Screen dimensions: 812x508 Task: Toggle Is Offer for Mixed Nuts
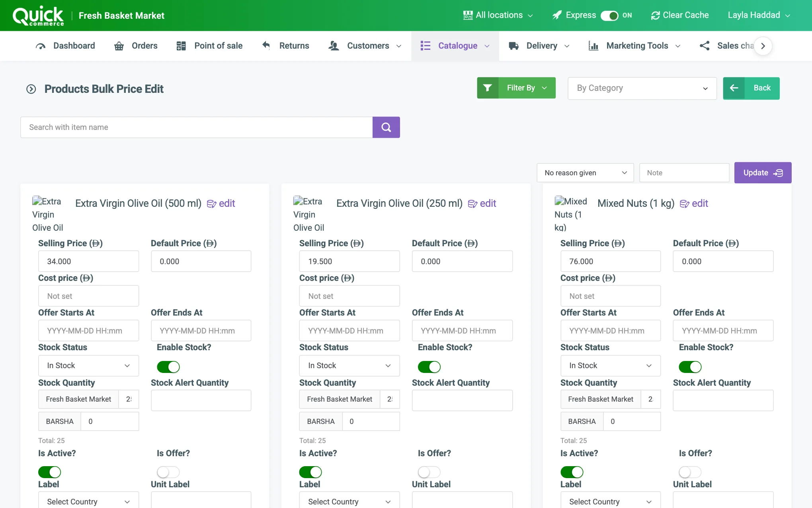(x=690, y=472)
